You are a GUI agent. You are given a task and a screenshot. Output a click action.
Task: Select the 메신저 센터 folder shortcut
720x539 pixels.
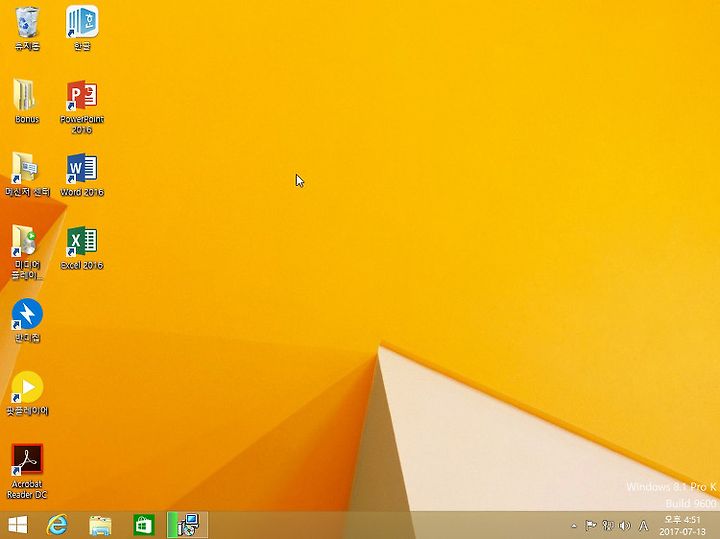(27, 174)
